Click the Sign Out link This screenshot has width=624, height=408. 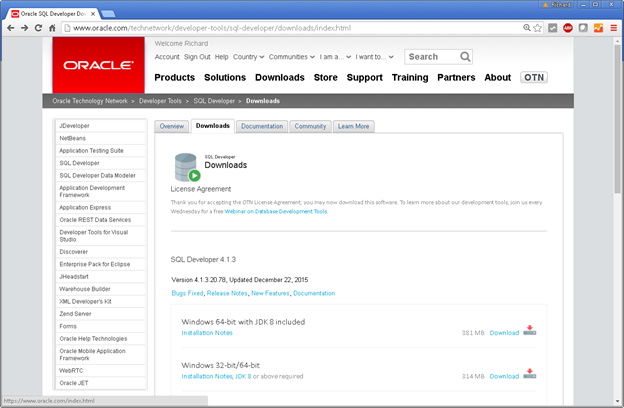tap(197, 57)
